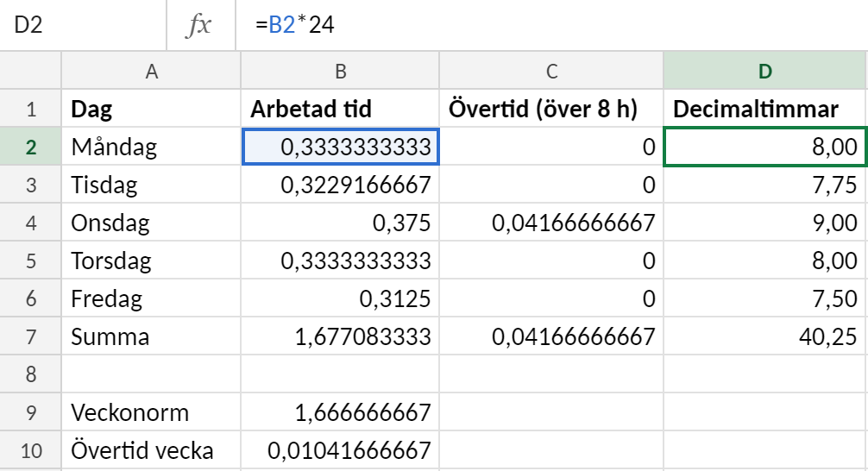
Task: Select row 8 header
Action: 30,374
